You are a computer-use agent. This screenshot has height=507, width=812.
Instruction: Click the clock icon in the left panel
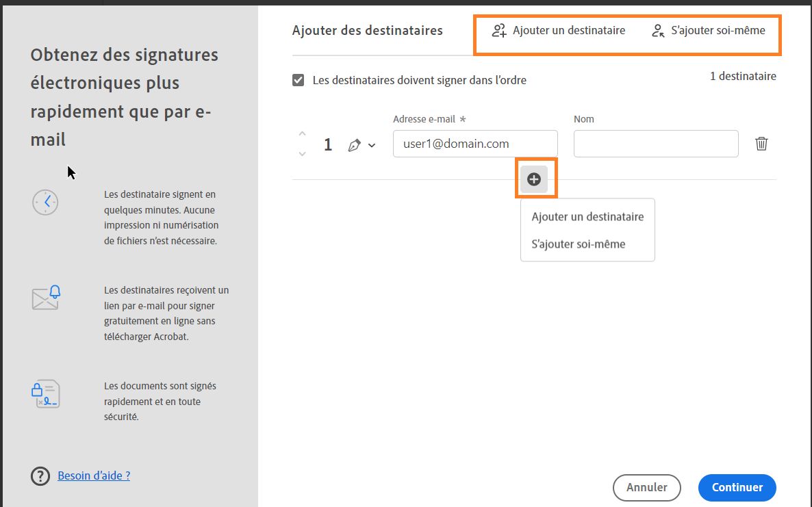45,202
